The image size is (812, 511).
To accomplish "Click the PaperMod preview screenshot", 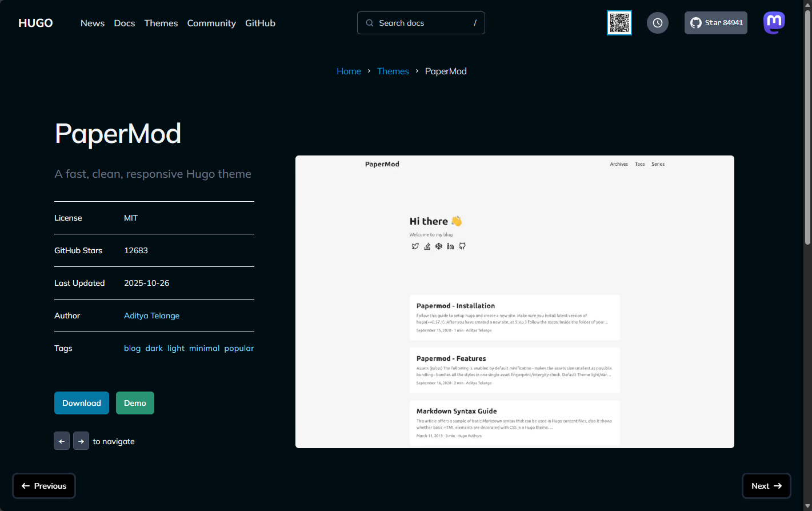I will (x=514, y=302).
